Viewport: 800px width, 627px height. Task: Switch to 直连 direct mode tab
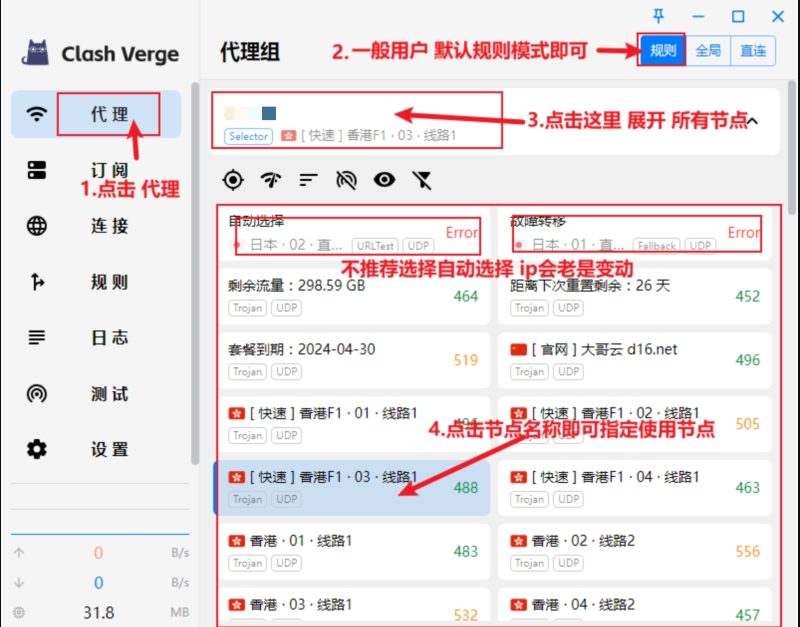pyautogui.click(x=753, y=51)
